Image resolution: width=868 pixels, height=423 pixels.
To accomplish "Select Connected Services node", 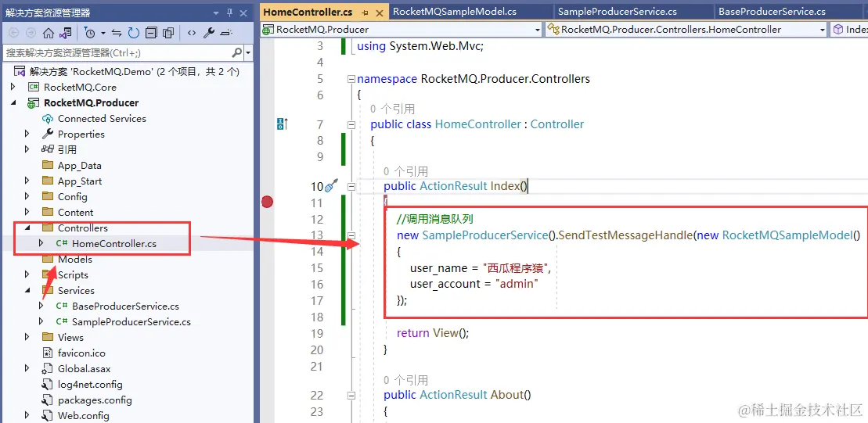I will point(102,118).
